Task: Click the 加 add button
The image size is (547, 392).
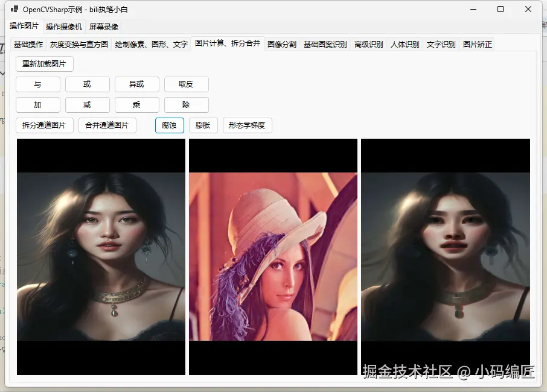Action: (37, 105)
